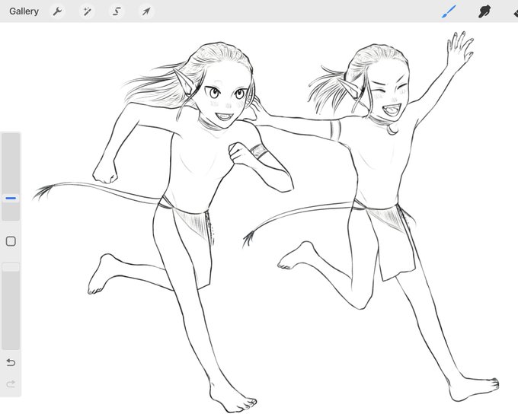
Task: Activate the Transform arrow tool
Action: [x=146, y=11]
